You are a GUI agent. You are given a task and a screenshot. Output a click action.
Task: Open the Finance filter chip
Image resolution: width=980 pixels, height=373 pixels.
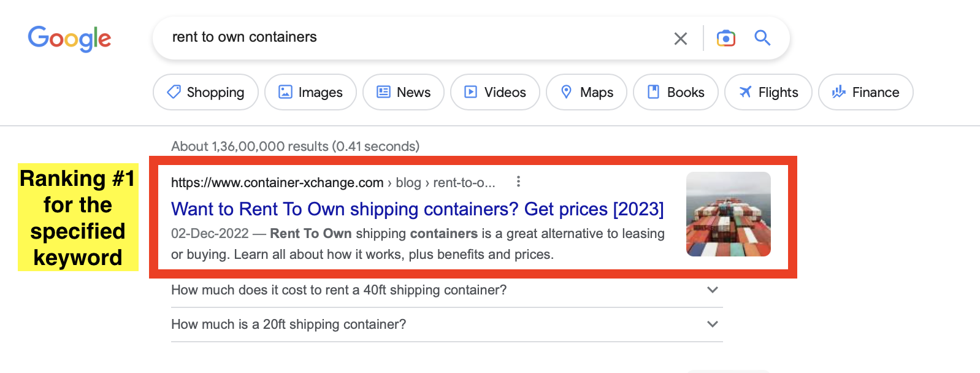(x=865, y=92)
